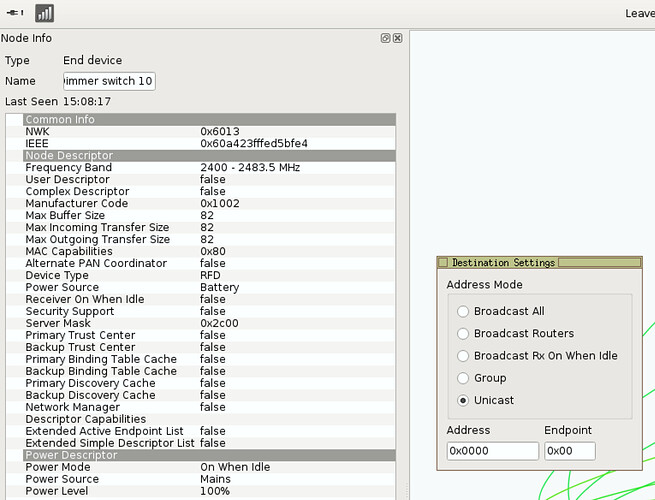Click the Endpoint input field showing 0x00
Image resolution: width=655 pixels, height=500 pixels.
(570, 451)
